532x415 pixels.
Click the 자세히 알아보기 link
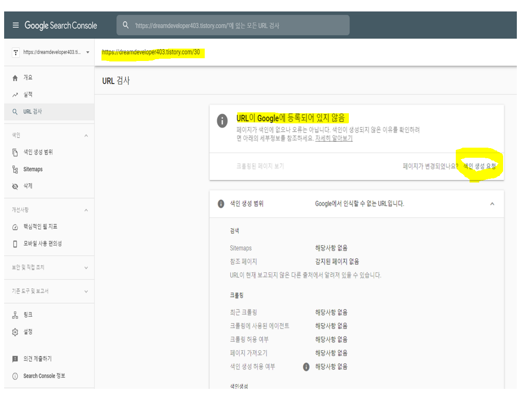334,138
